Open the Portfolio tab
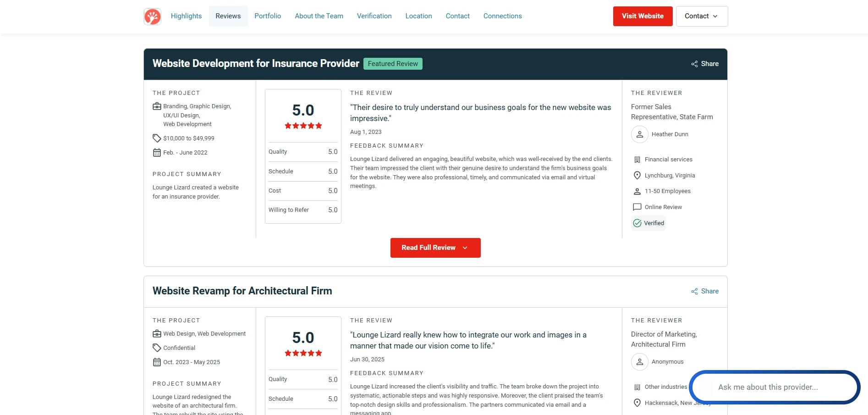The height and width of the screenshot is (415, 868). [x=268, y=16]
